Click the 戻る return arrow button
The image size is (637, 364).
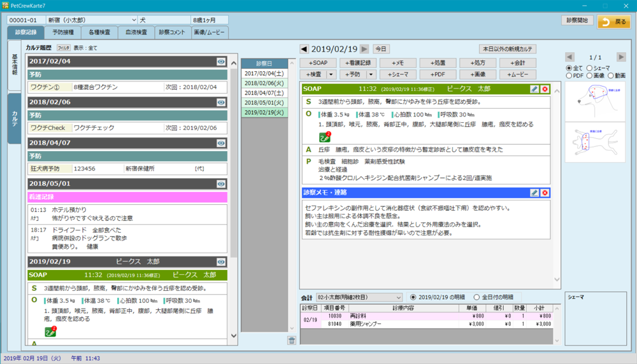pos(613,22)
